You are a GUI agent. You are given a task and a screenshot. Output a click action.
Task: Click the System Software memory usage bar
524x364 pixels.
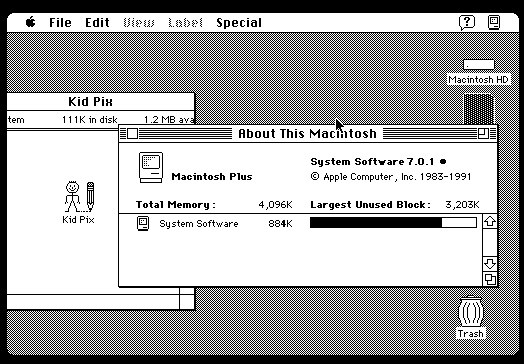(393, 223)
